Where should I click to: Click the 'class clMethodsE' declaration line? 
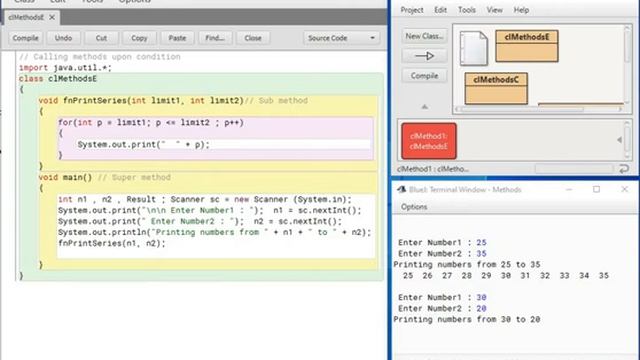click(x=58, y=79)
